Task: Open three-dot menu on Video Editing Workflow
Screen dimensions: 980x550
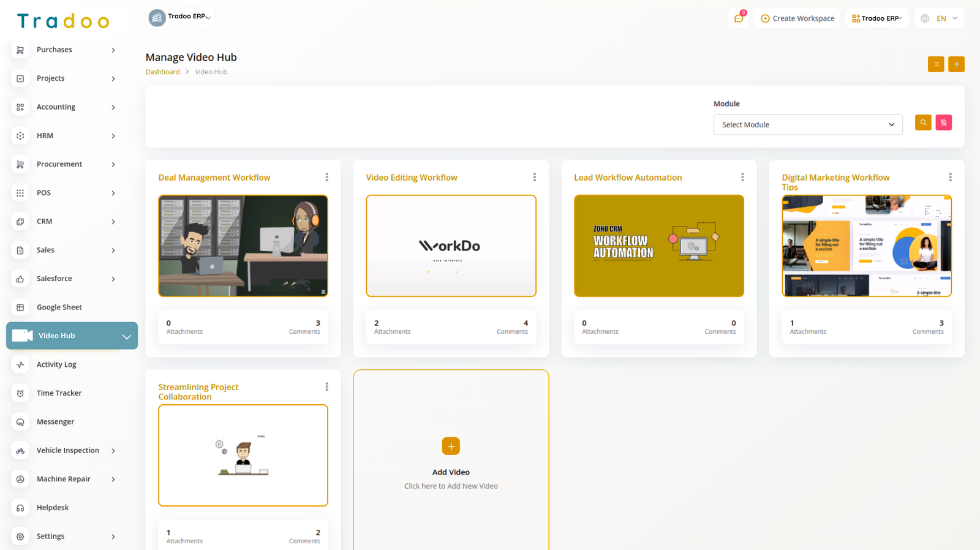Action: (x=534, y=177)
